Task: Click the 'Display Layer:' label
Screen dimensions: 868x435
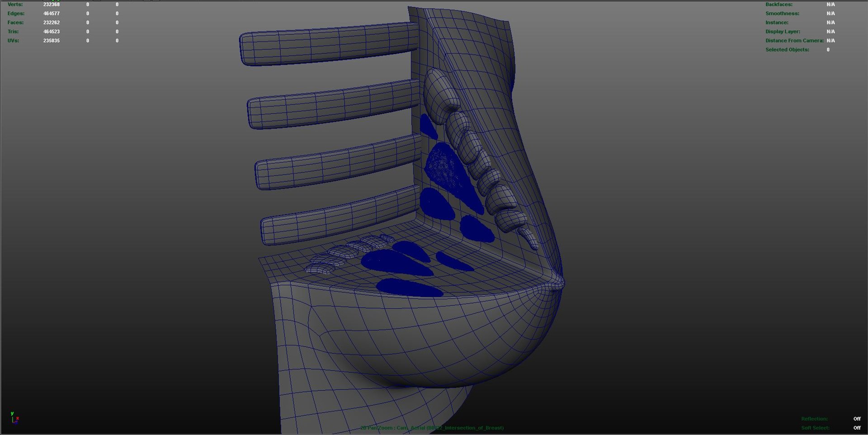Action: 783,32
